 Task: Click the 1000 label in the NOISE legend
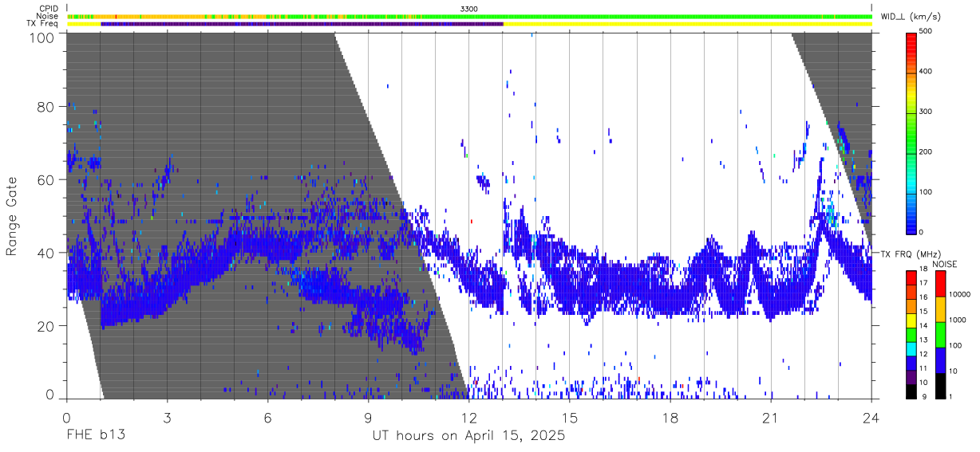click(958, 320)
